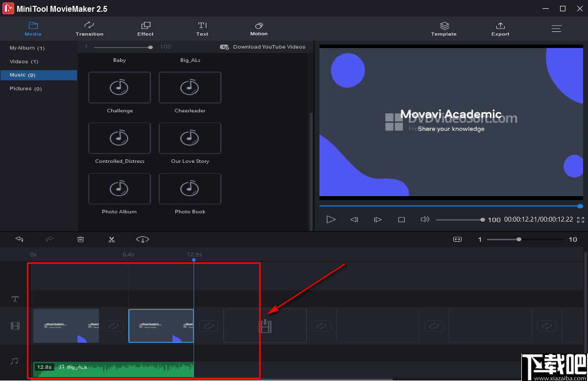Open the Template panel

pos(443,28)
